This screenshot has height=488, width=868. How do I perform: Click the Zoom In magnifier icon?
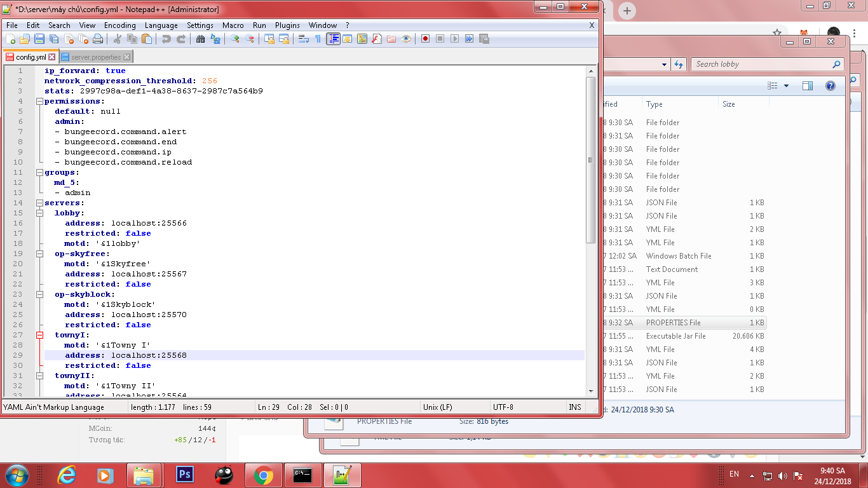[x=235, y=39]
